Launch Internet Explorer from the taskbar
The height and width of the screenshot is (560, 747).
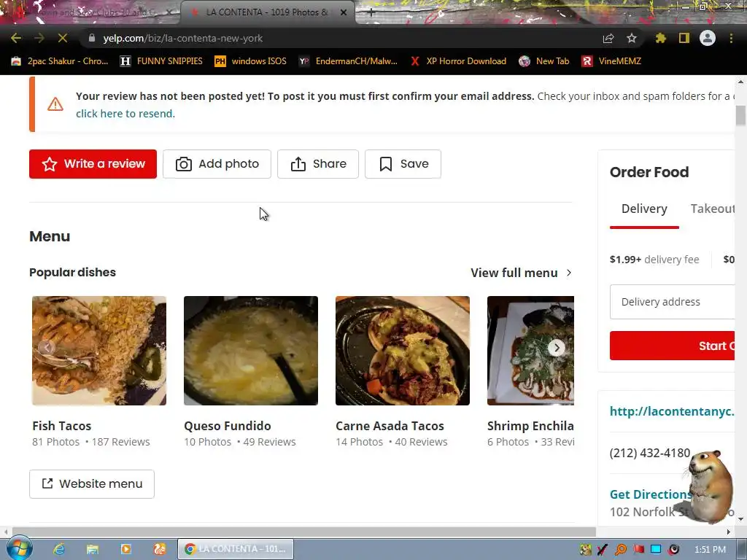coord(59,549)
